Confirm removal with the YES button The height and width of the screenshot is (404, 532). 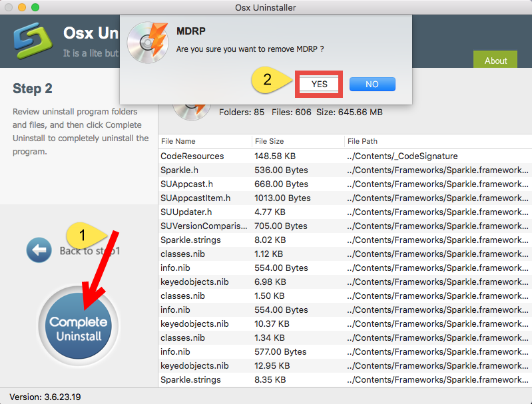tap(319, 84)
